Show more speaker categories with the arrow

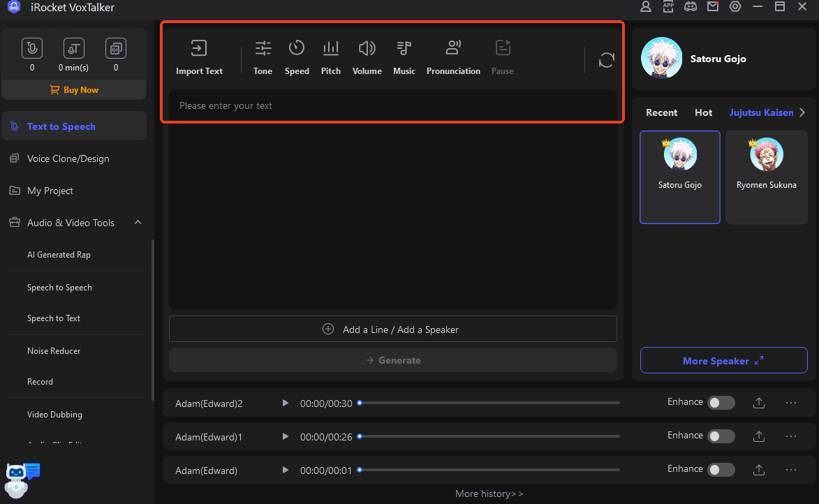802,112
